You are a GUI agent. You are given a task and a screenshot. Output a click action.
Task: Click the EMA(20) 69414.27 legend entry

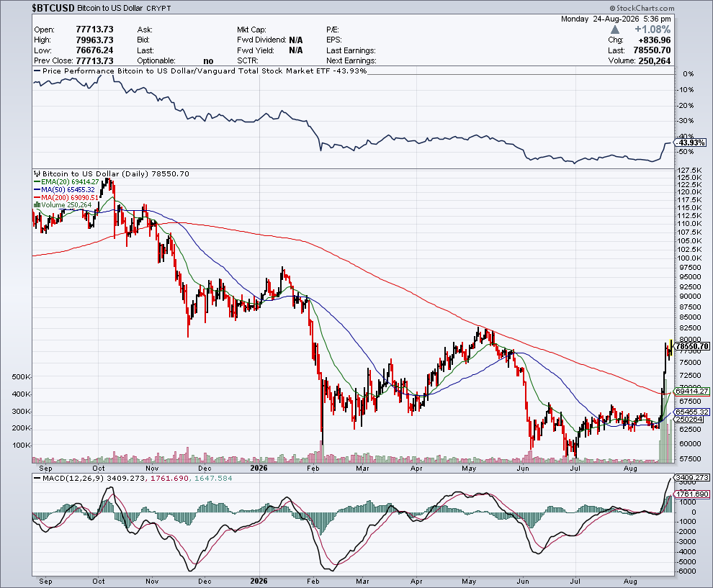click(70, 182)
